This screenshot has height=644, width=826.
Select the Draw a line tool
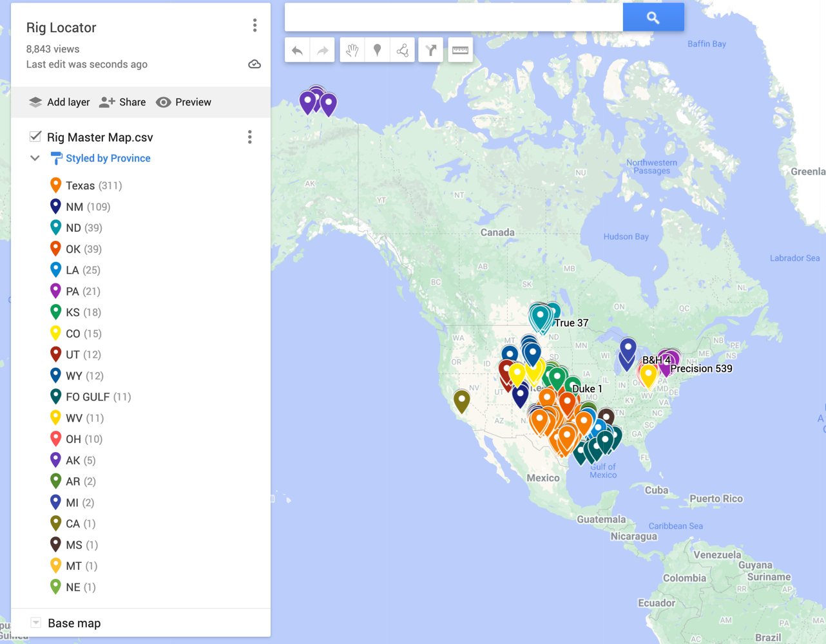click(x=402, y=50)
